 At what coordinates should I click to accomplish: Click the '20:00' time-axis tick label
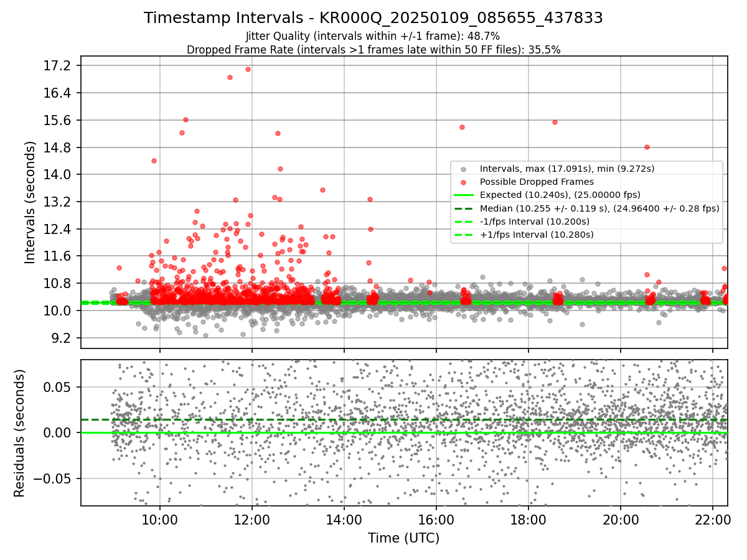coord(621,520)
